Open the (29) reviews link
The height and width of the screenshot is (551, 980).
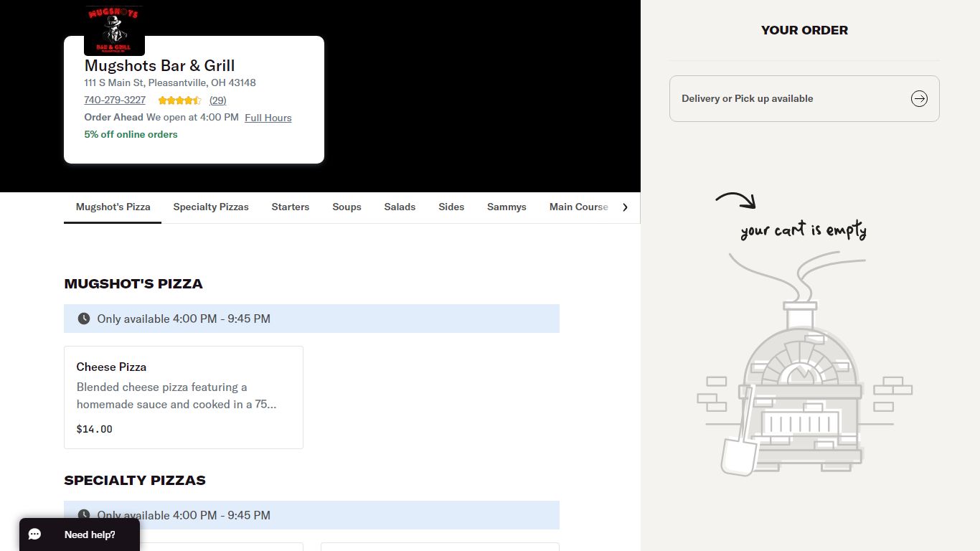click(217, 100)
